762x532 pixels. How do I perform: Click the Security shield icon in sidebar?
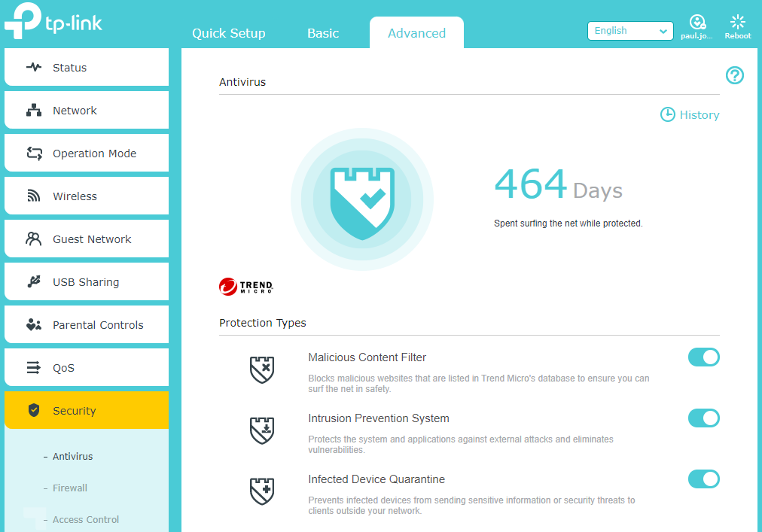click(x=34, y=410)
